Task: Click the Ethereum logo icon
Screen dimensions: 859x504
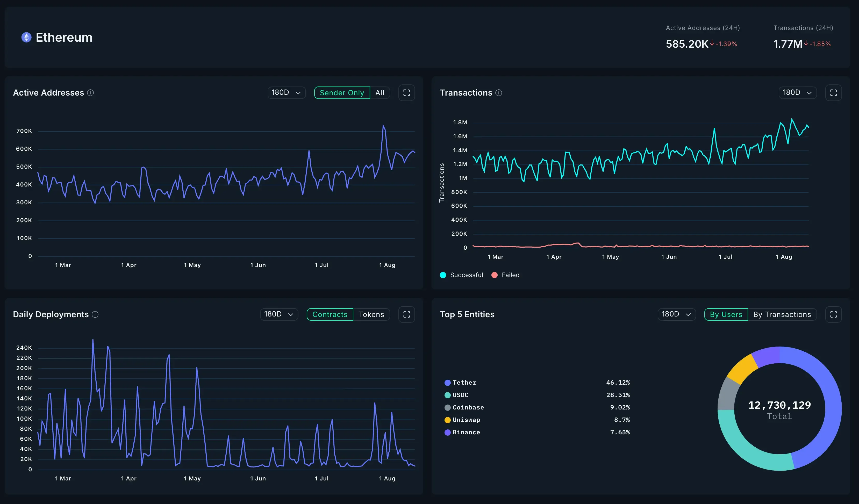Action: [26, 37]
